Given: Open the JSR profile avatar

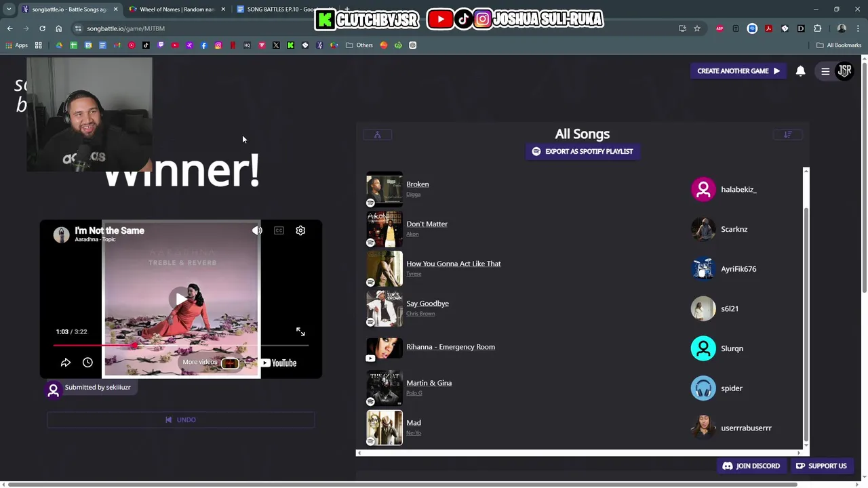Looking at the screenshot, I should click(844, 70).
